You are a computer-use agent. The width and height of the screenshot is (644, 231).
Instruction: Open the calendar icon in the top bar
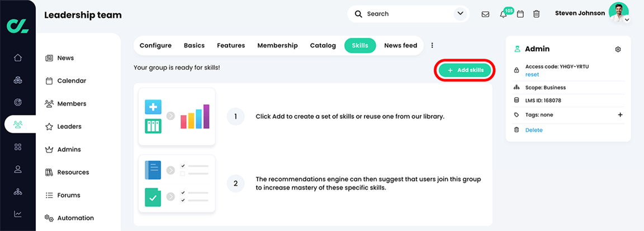(520, 14)
